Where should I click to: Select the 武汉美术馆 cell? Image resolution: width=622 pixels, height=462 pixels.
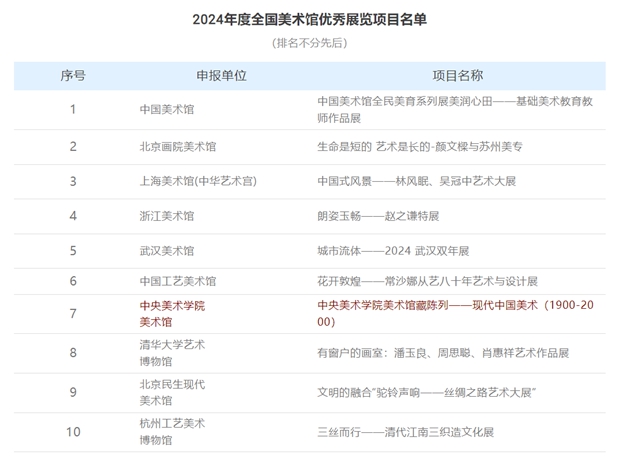point(167,251)
